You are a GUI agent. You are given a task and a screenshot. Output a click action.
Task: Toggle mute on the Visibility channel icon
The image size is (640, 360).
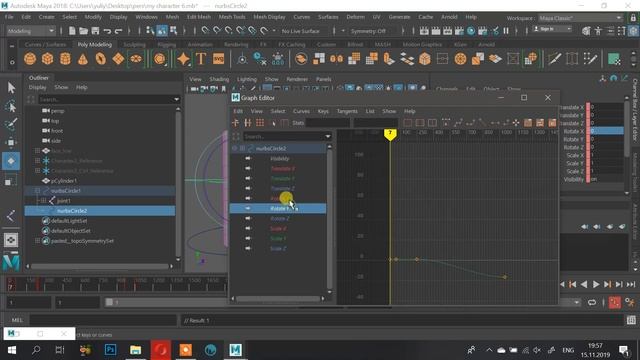pyautogui.click(x=248, y=158)
